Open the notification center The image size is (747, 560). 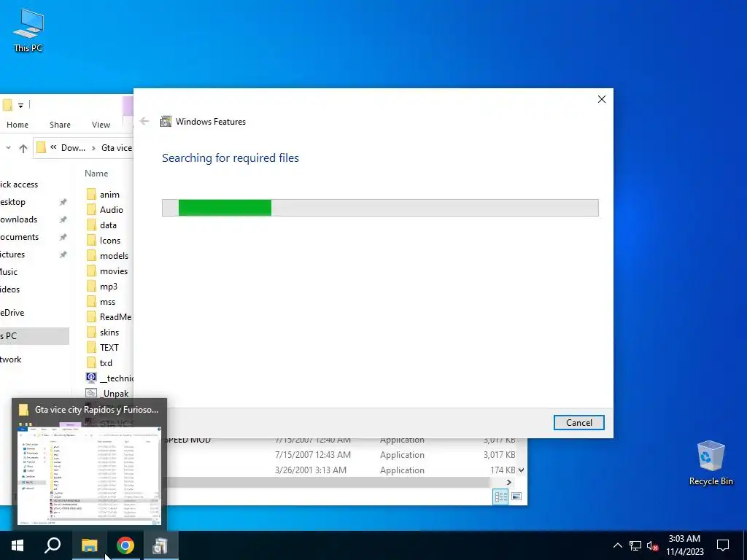pos(723,545)
